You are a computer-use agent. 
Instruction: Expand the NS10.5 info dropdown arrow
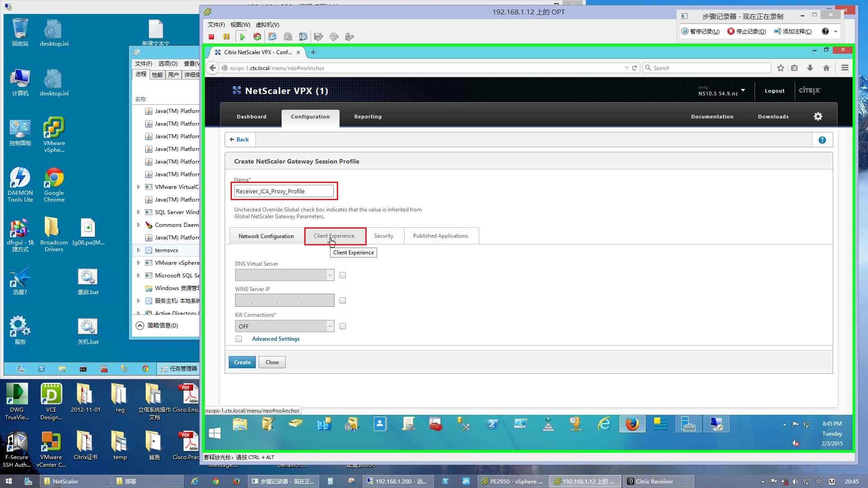[x=743, y=90]
